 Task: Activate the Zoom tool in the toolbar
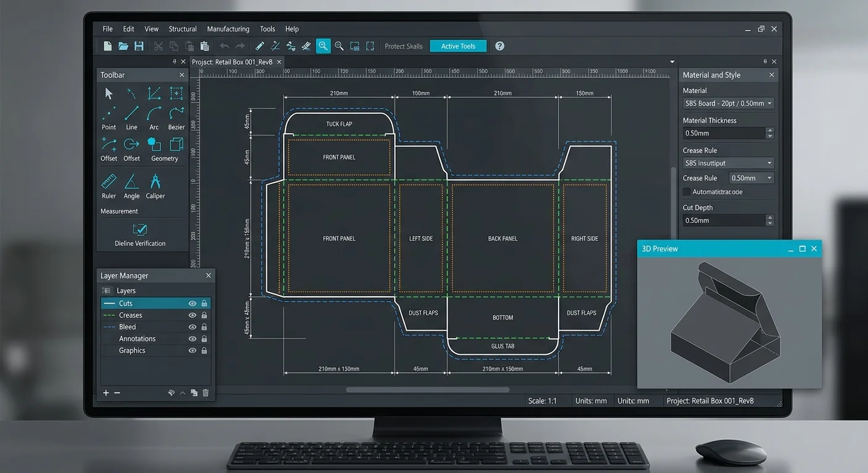[x=323, y=46]
